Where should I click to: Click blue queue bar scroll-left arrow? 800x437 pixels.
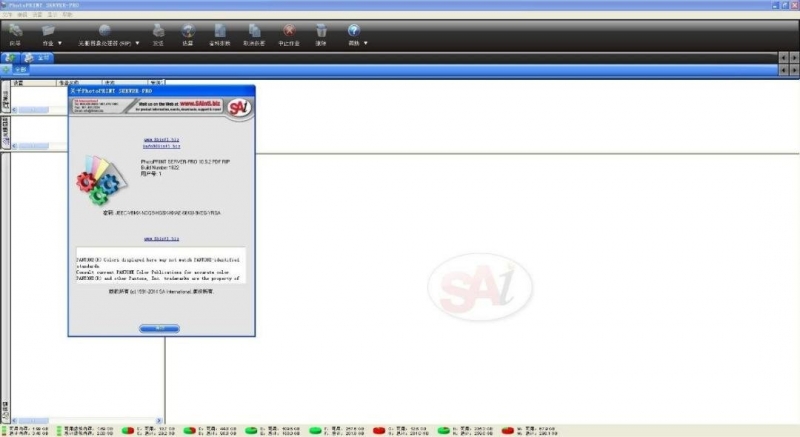pyautogui.click(x=784, y=70)
